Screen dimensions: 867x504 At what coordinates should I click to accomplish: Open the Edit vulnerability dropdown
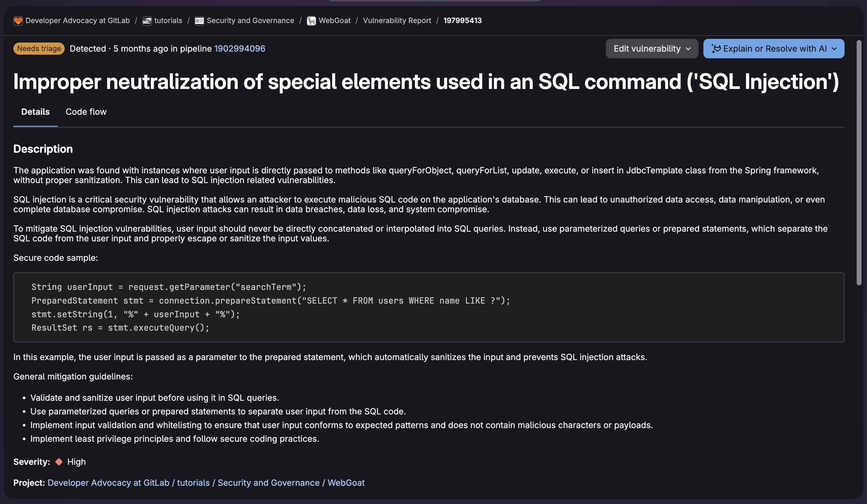(x=647, y=49)
